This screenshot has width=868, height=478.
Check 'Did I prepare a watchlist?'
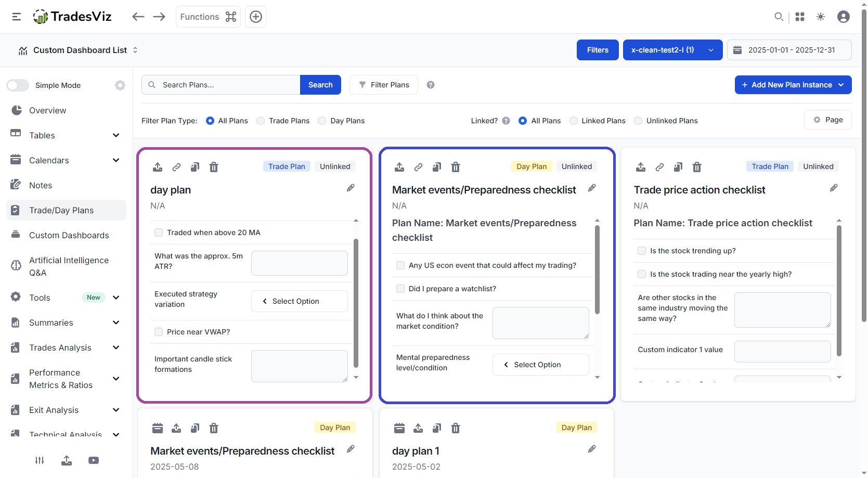(400, 289)
